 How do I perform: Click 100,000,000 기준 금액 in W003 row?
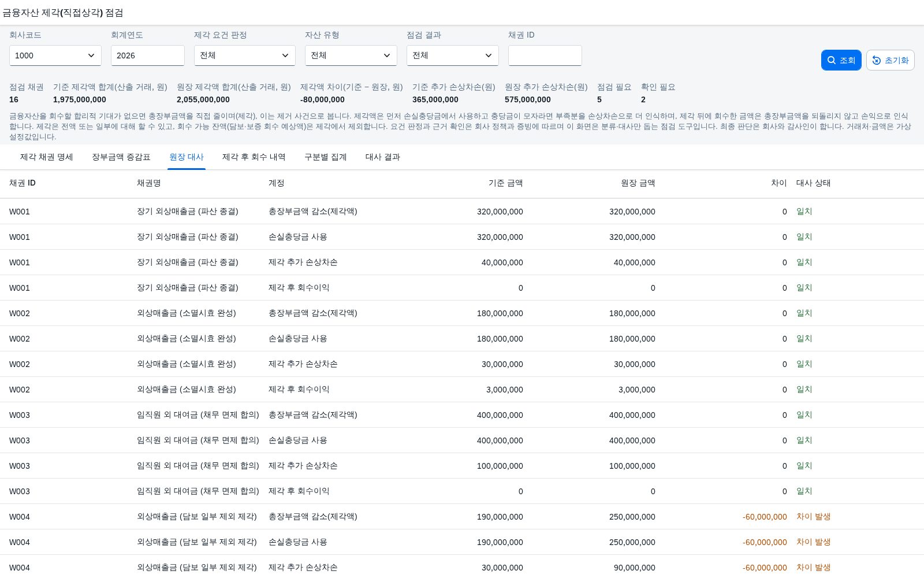coord(500,466)
